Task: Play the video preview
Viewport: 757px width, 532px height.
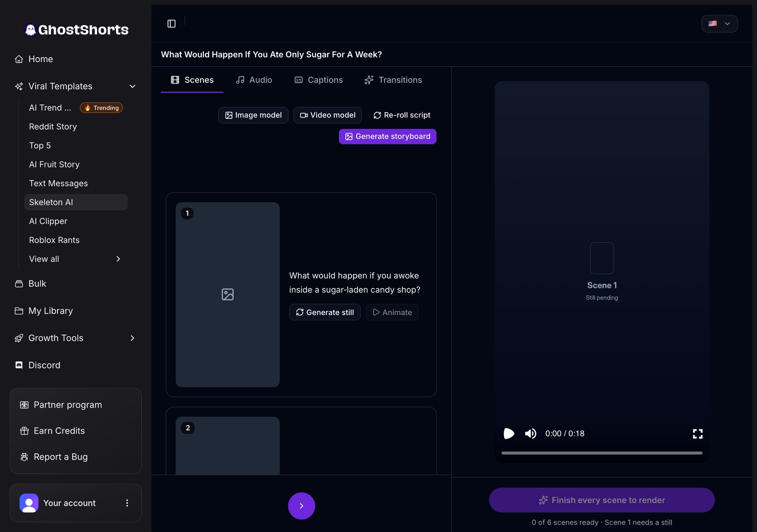Action: [509, 433]
